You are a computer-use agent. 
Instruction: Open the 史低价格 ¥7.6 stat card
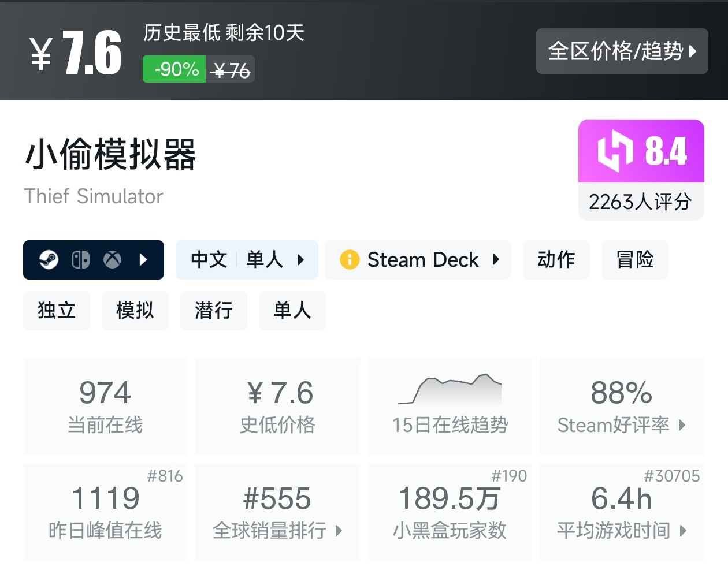[277, 406]
